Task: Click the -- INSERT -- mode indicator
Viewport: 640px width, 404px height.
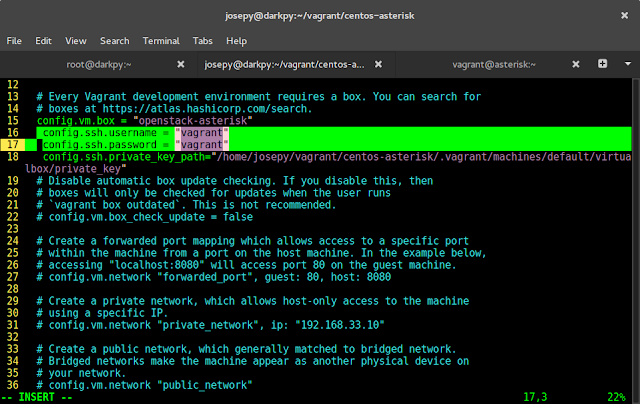Action: [37, 397]
